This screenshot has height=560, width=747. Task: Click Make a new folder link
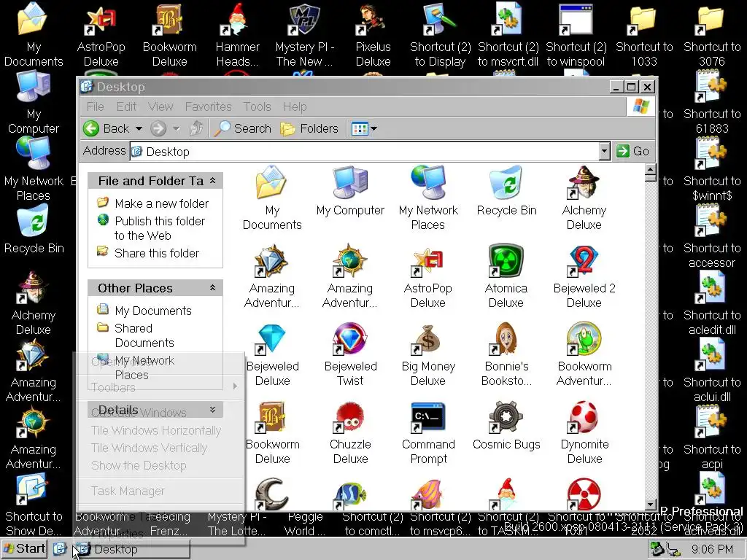click(x=161, y=204)
